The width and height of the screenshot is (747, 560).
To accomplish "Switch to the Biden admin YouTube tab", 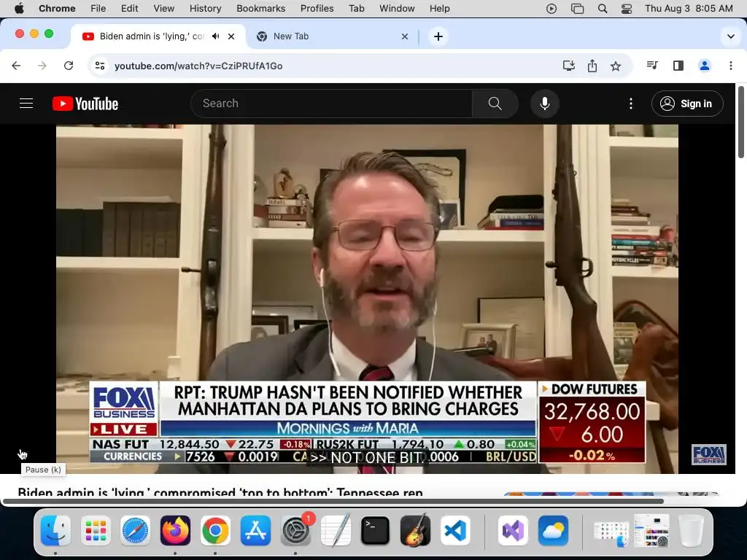I will 158,36.
